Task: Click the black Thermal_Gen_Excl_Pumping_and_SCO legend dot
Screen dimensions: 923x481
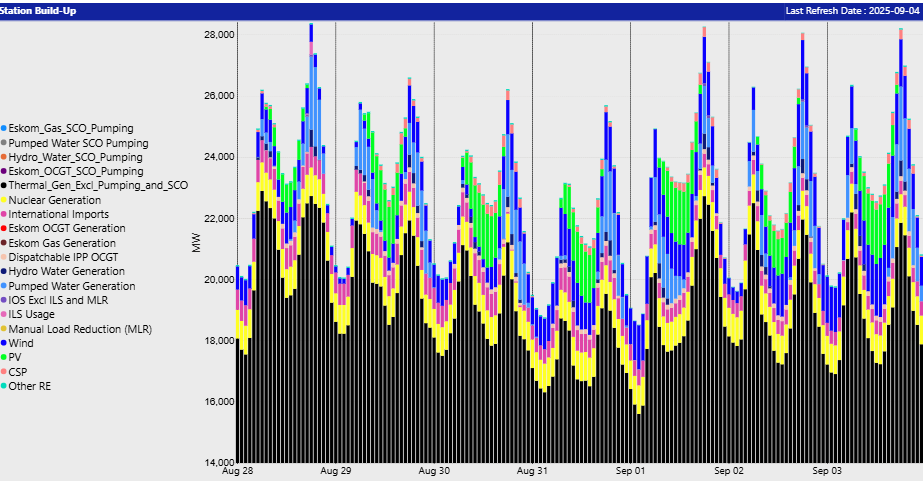Action: [x=4, y=186]
